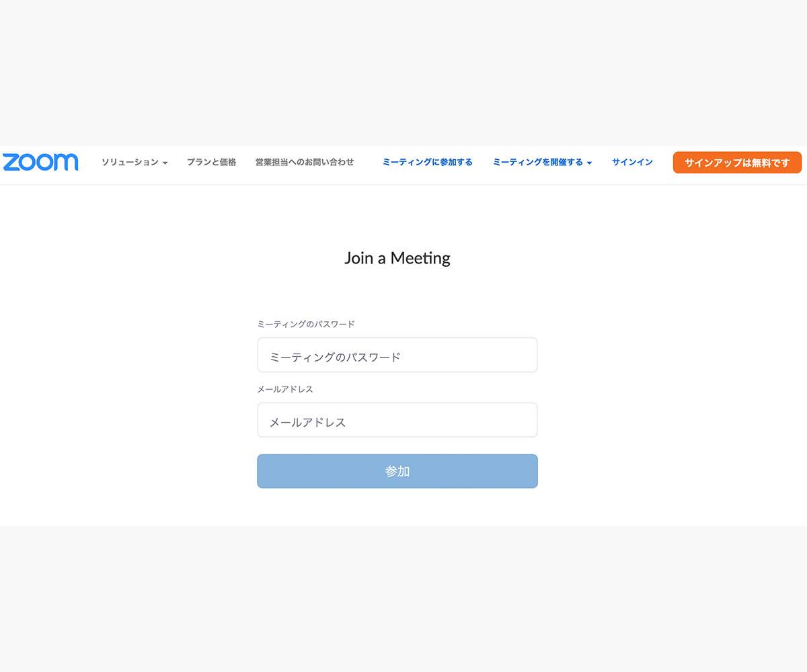Viewport: 807px width, 672px height.
Task: Click the メールアドレス label above the field
Action: coord(284,389)
